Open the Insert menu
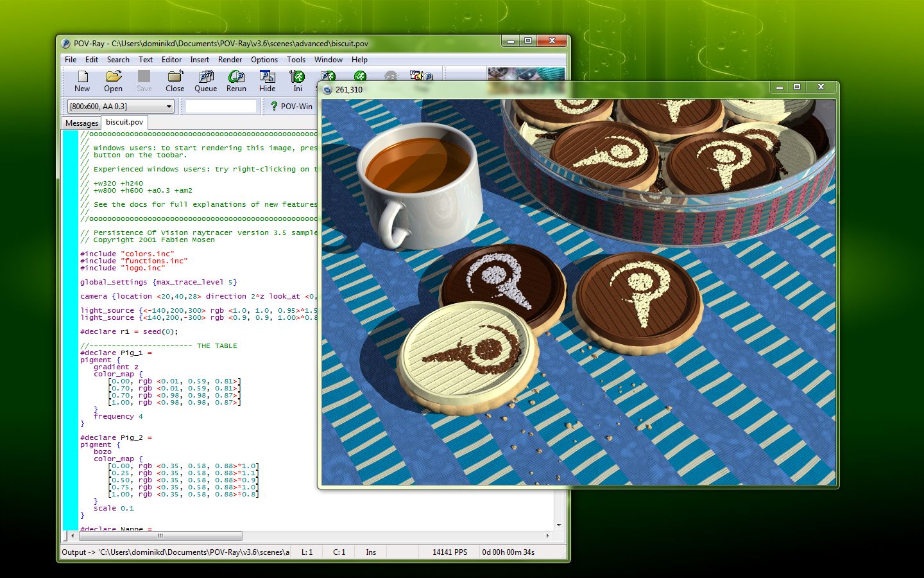Viewport: 924px width, 578px height. pos(200,60)
